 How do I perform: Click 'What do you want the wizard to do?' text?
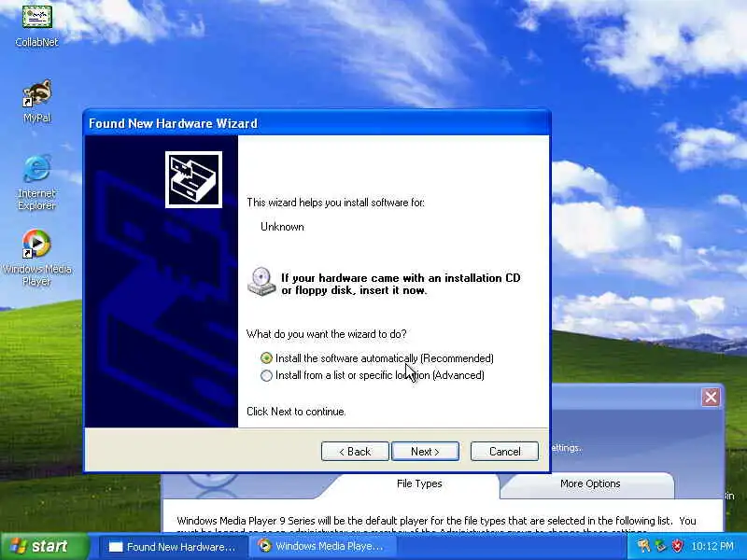coord(326,334)
